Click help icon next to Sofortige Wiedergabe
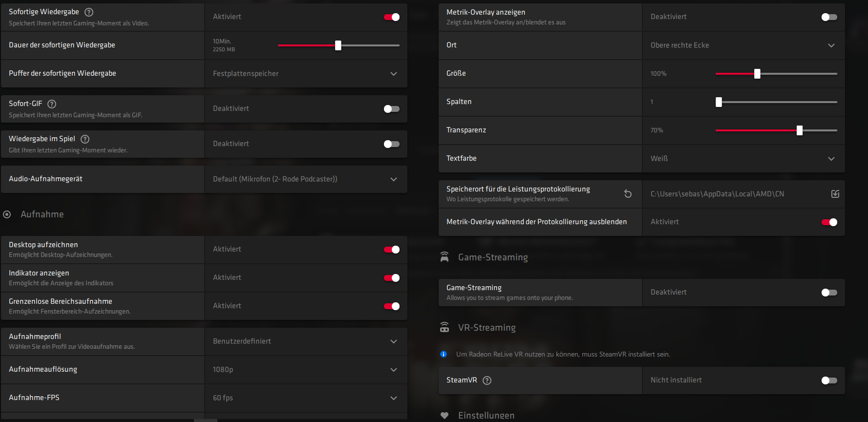Screen dimensions: 868x422 pyautogui.click(x=89, y=12)
